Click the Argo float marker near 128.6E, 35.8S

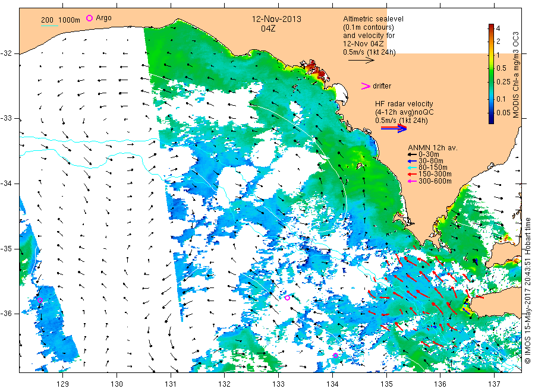40,301
